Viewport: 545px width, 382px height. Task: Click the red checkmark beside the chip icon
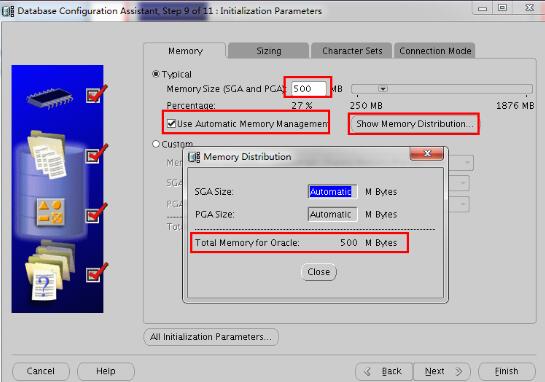96,94
